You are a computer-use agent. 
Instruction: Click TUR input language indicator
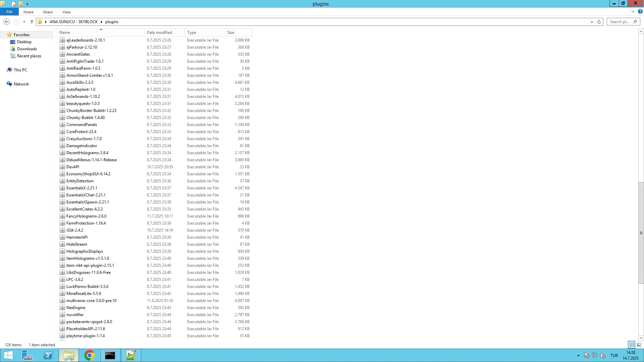614,356
